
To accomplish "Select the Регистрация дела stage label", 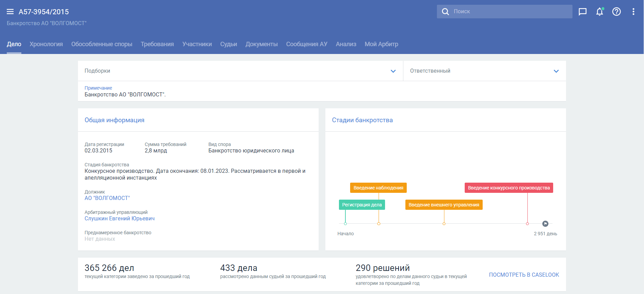I will pyautogui.click(x=362, y=205).
